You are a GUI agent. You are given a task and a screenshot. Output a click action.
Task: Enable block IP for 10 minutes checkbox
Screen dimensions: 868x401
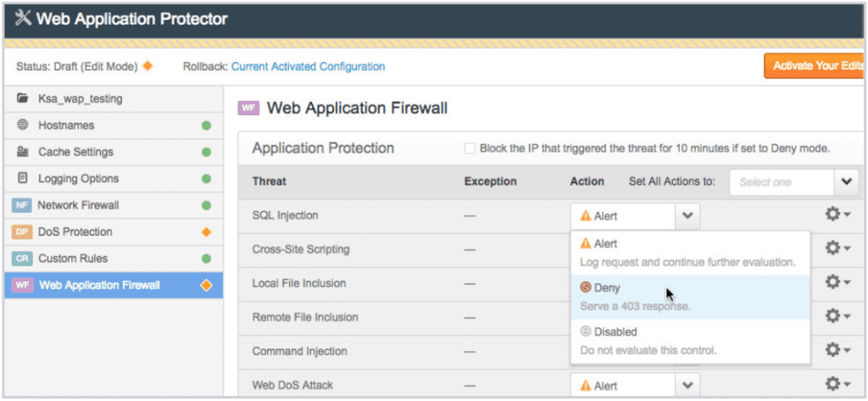[470, 148]
